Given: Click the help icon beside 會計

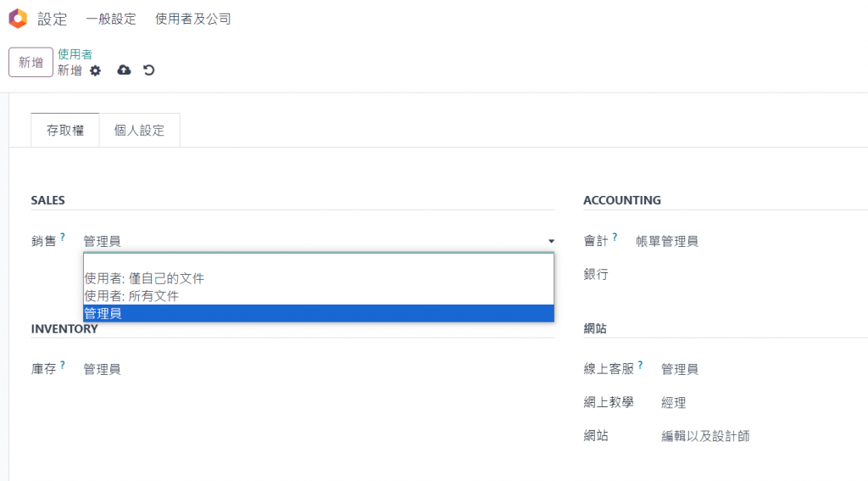Looking at the screenshot, I should (615, 238).
